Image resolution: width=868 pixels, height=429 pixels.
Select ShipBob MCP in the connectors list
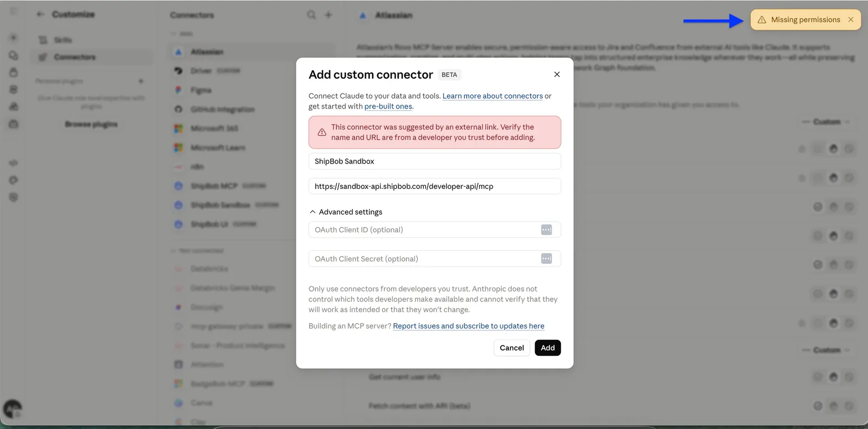point(252,186)
